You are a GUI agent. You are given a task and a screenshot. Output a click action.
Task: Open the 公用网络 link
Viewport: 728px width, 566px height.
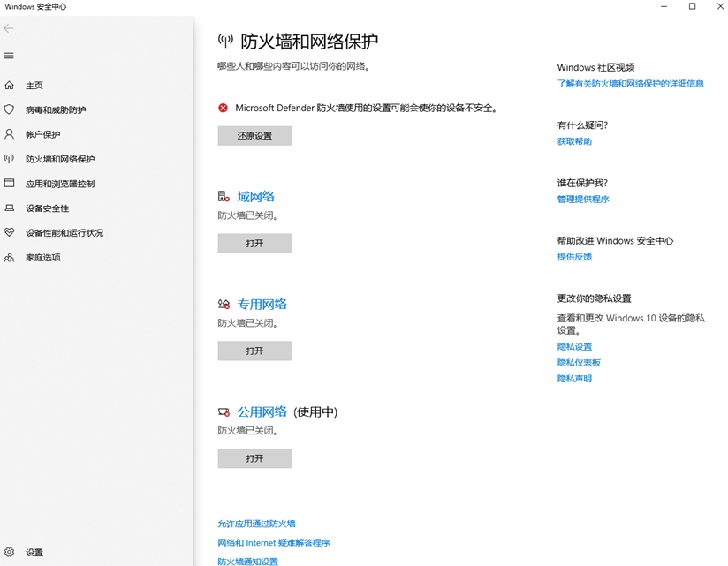tap(262, 412)
